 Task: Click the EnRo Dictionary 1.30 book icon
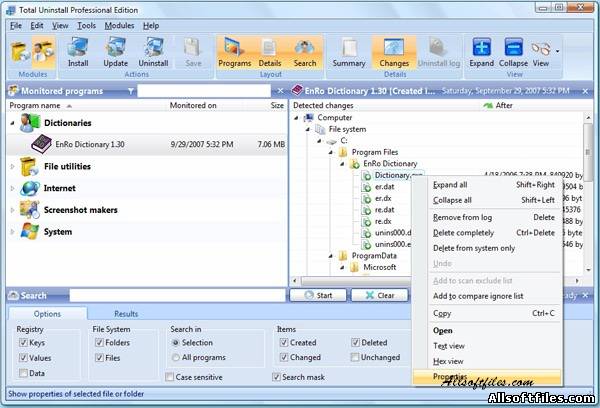pos(41,144)
